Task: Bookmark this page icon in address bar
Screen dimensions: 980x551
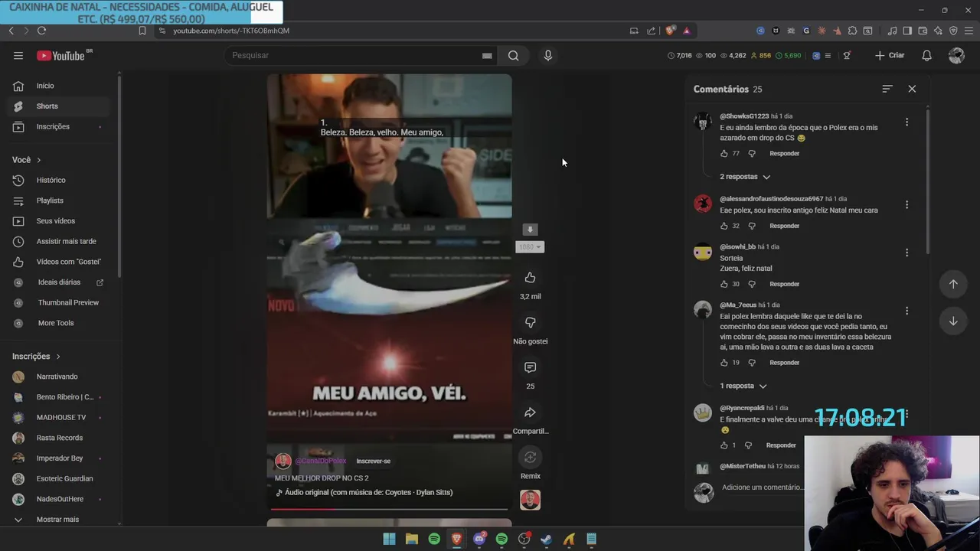Action: (142, 31)
